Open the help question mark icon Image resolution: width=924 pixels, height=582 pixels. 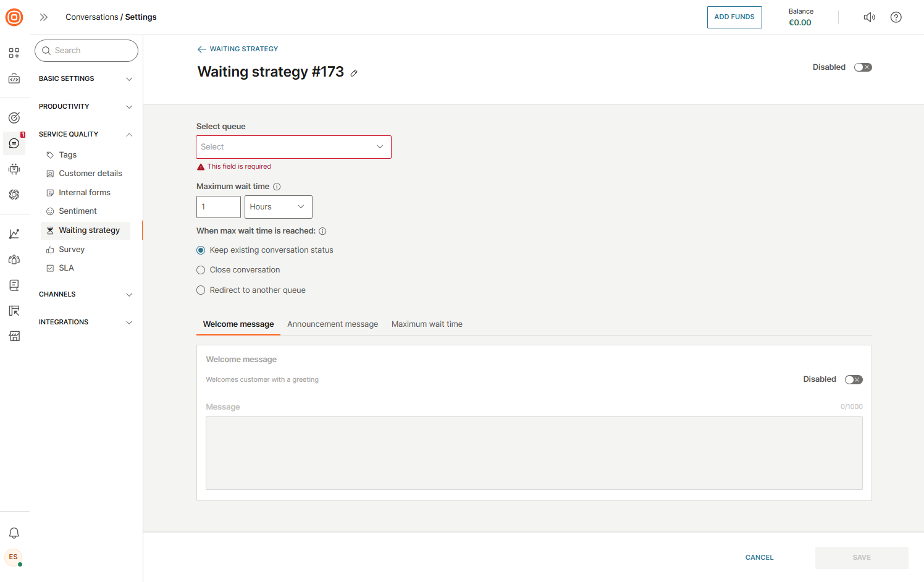(x=896, y=17)
